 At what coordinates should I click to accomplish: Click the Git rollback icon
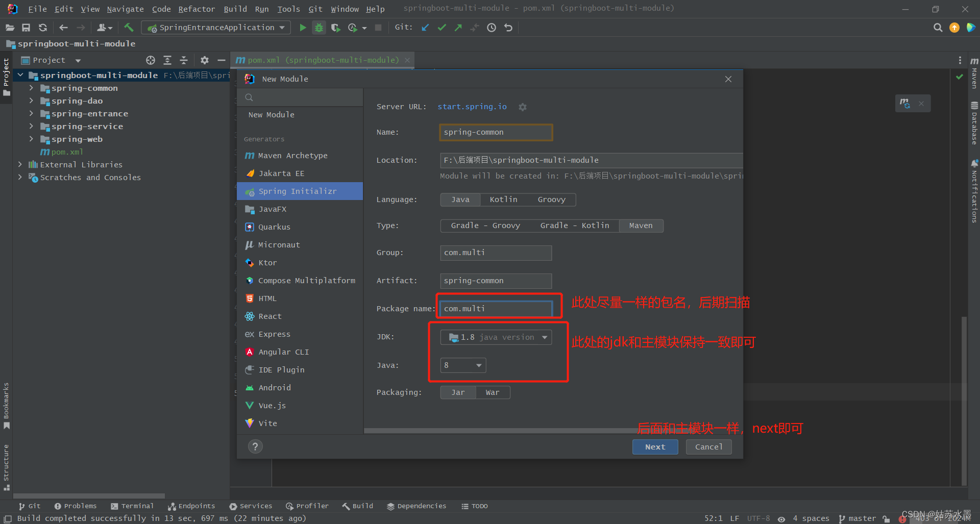tap(508, 28)
